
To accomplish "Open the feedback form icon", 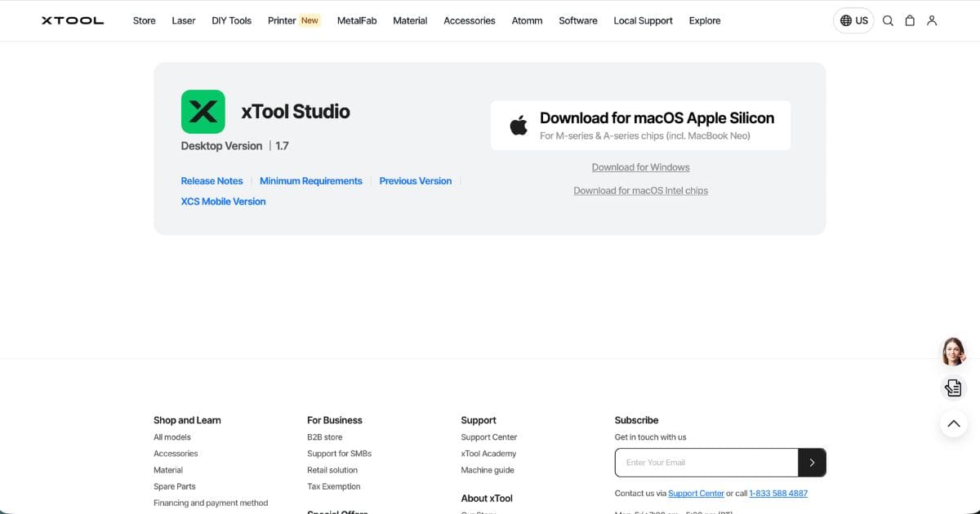I will [x=953, y=388].
